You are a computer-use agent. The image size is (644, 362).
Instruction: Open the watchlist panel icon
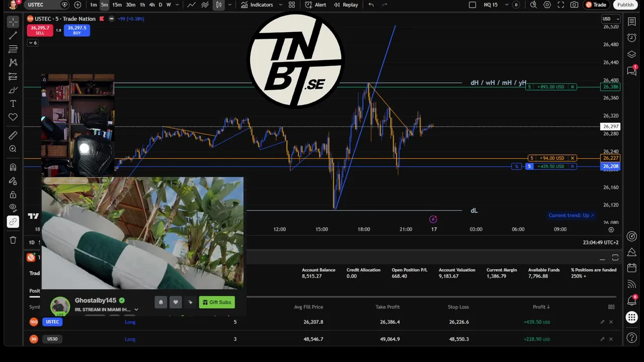[632, 22]
